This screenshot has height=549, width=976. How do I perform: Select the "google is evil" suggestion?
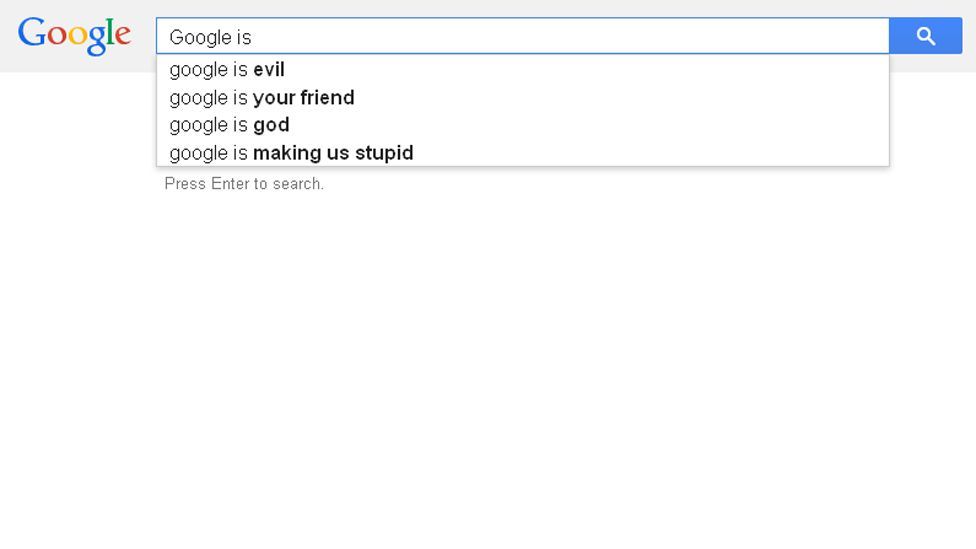(522, 69)
